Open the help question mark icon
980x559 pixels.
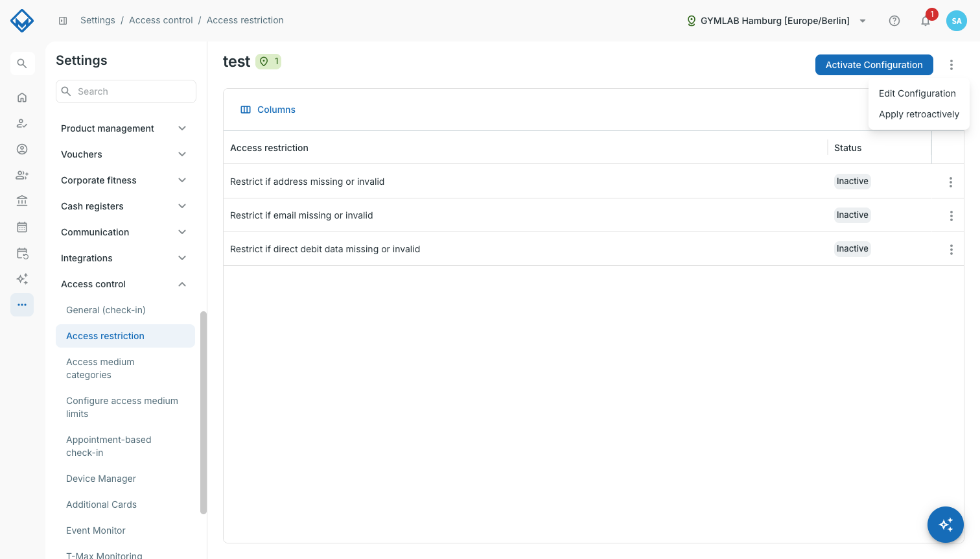click(894, 21)
